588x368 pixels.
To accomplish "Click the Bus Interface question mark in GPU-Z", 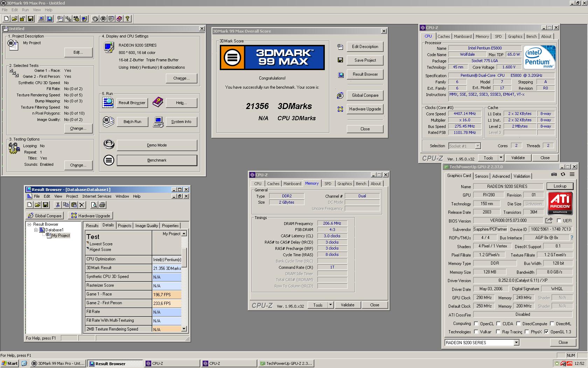I will [x=572, y=238].
